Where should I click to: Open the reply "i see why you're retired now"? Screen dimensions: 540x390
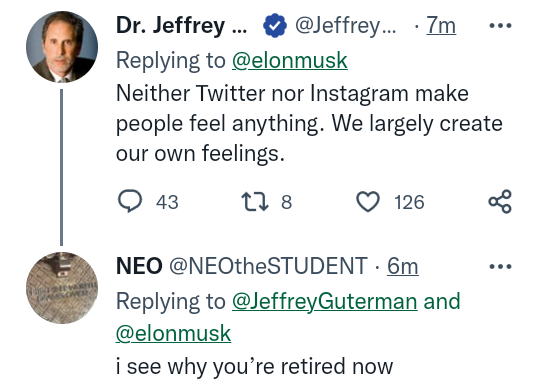tap(254, 366)
